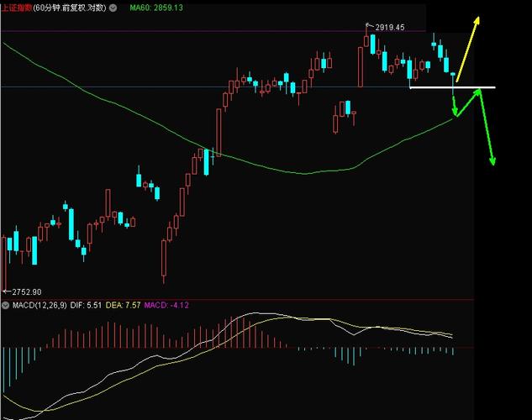The image size is (532, 420).
Task: Click the DIF: 5.51 value
Action: [x=86, y=305]
